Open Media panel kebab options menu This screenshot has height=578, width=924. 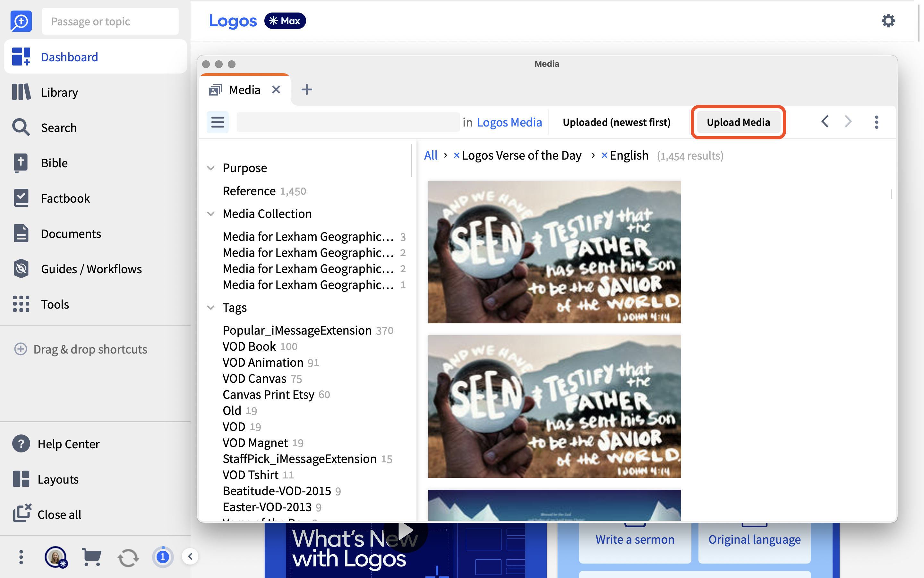click(877, 122)
